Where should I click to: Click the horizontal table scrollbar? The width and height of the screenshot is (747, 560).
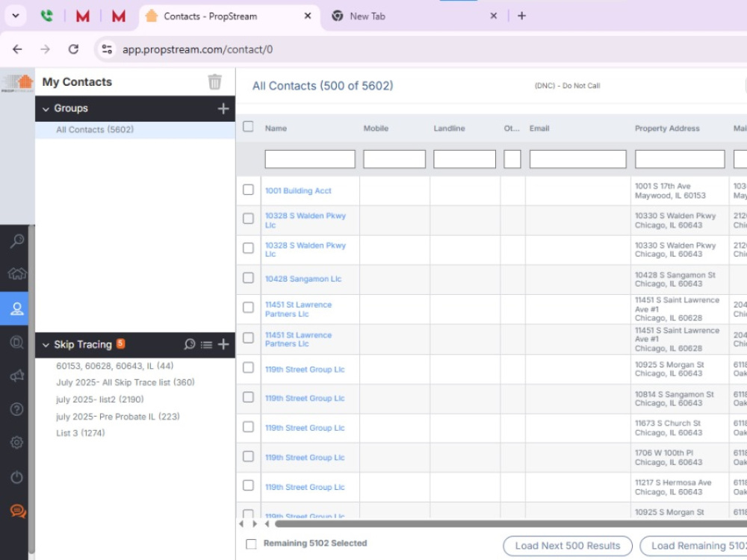pyautogui.click(x=511, y=524)
